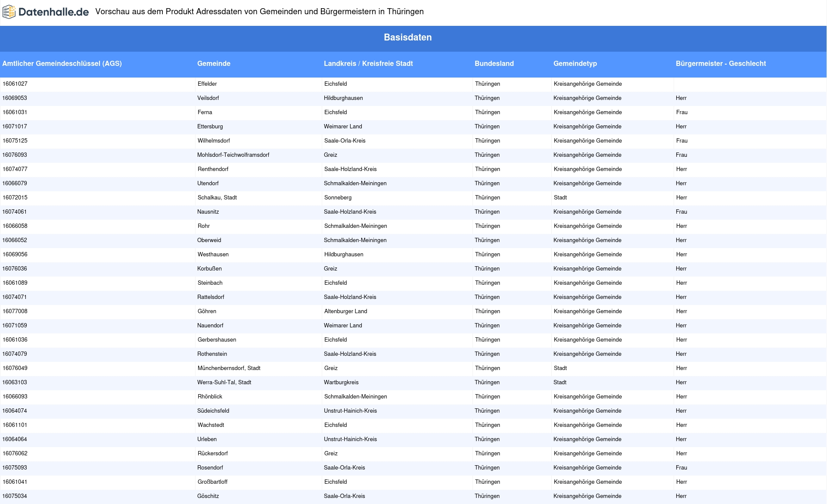Click AGS cell 16072015
The width and height of the screenshot is (827, 504).
(x=15, y=198)
